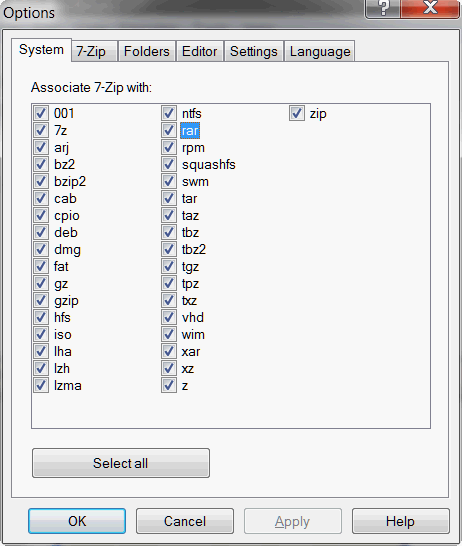Image resolution: width=462 pixels, height=546 pixels.
Task: Toggle the arj checkbox
Action: pyautogui.click(x=41, y=147)
